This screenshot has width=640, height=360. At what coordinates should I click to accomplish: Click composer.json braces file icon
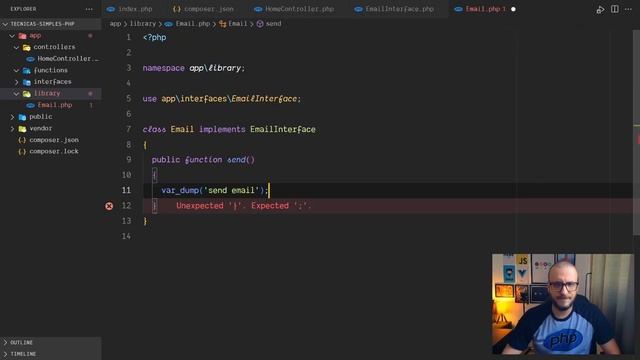(22, 140)
